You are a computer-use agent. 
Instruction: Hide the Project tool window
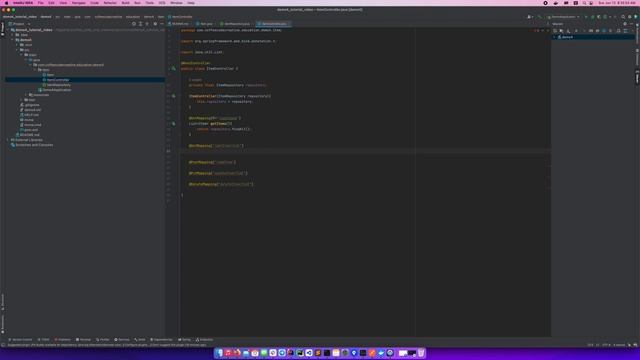[162, 24]
